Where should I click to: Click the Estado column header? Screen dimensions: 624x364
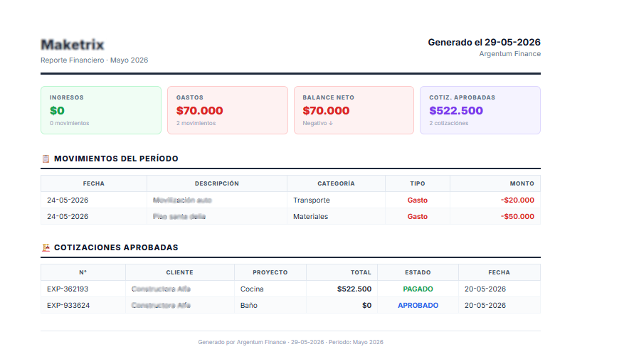tap(418, 272)
